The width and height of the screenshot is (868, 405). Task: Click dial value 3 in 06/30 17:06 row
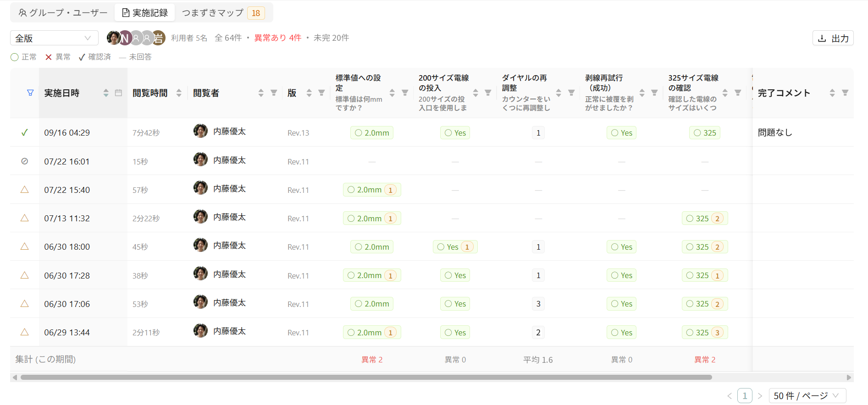pos(538,304)
